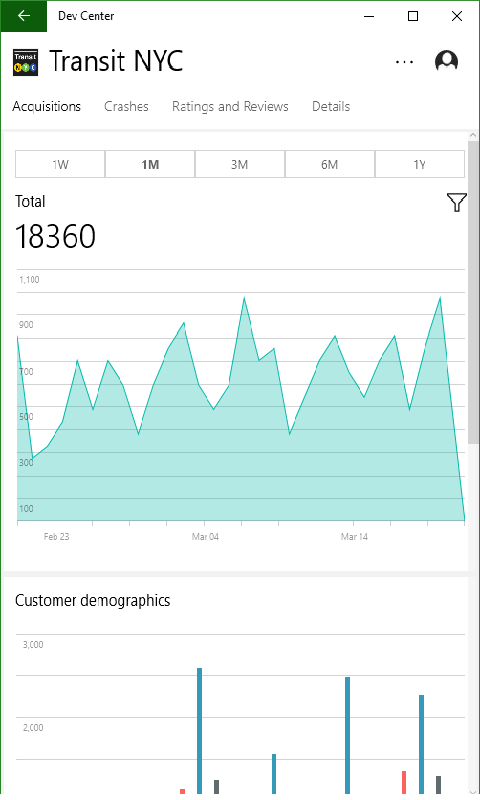Click the 3,000 demographics axis label
This screenshot has width=480, height=800.
[x=33, y=645]
